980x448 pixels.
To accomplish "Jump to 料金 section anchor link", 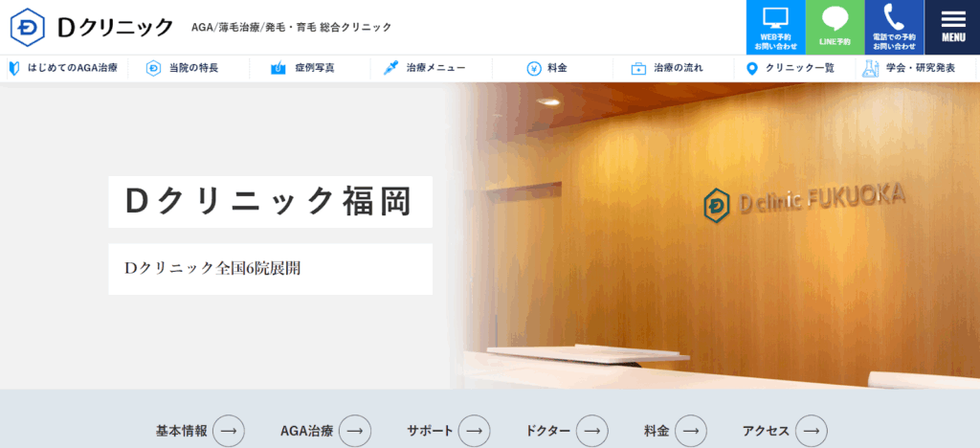I will coord(657,431).
